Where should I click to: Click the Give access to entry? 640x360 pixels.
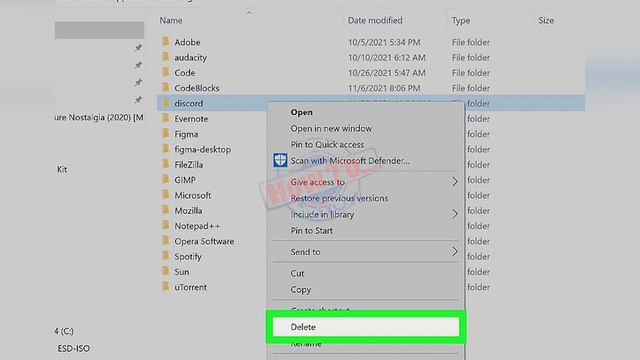point(318,182)
